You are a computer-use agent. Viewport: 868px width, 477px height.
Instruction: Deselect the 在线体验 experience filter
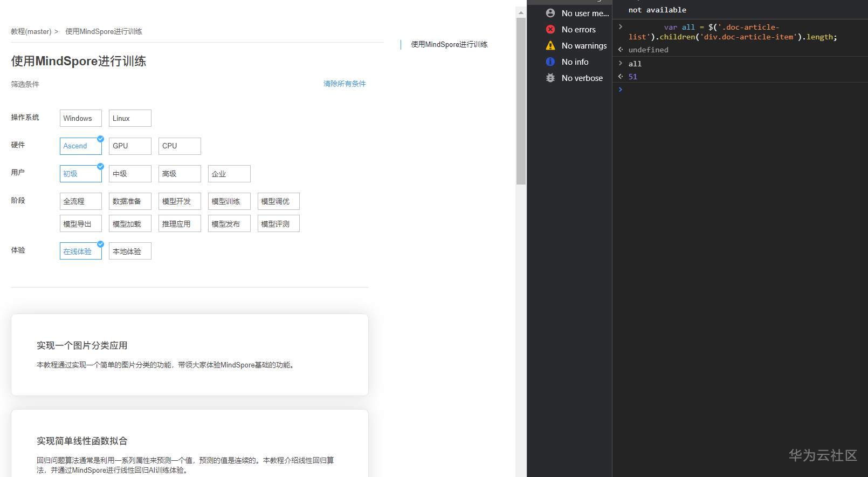[x=81, y=251]
